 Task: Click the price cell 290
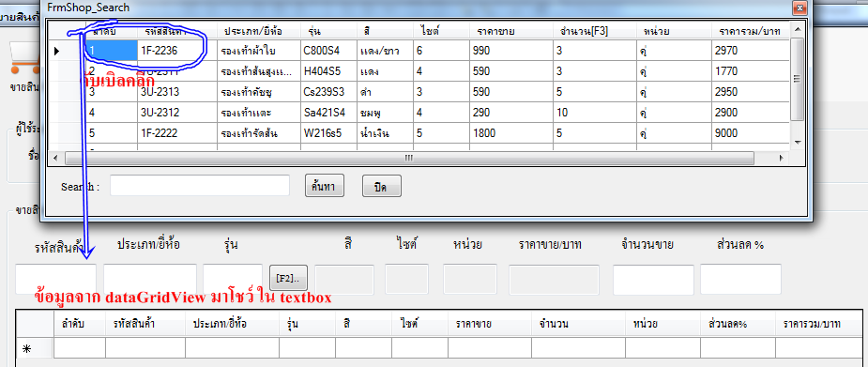point(510,113)
